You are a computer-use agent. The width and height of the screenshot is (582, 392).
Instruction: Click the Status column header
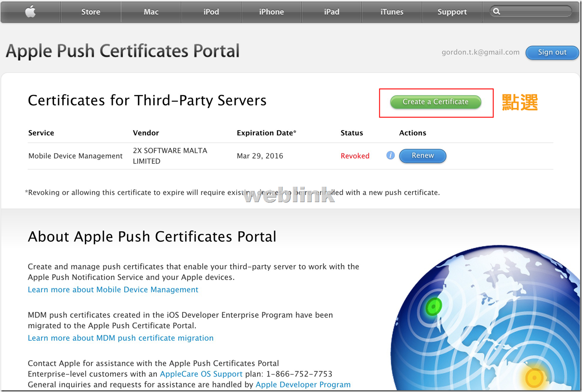(x=352, y=133)
